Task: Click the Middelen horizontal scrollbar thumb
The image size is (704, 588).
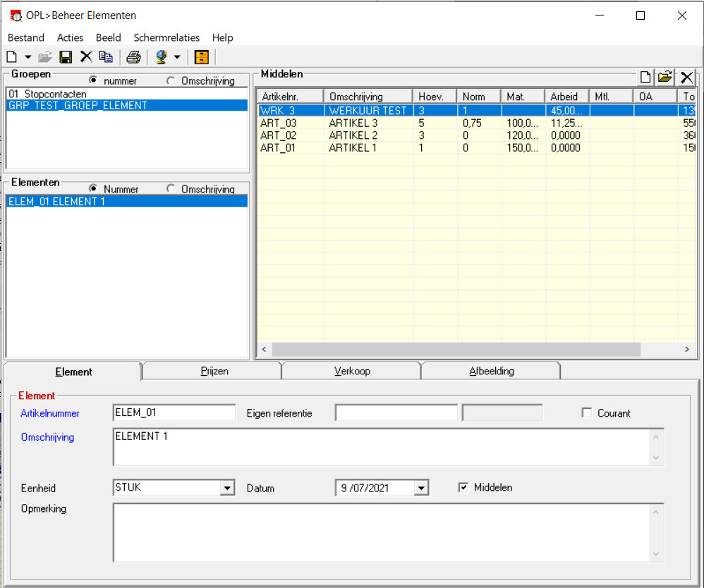Action: point(456,349)
